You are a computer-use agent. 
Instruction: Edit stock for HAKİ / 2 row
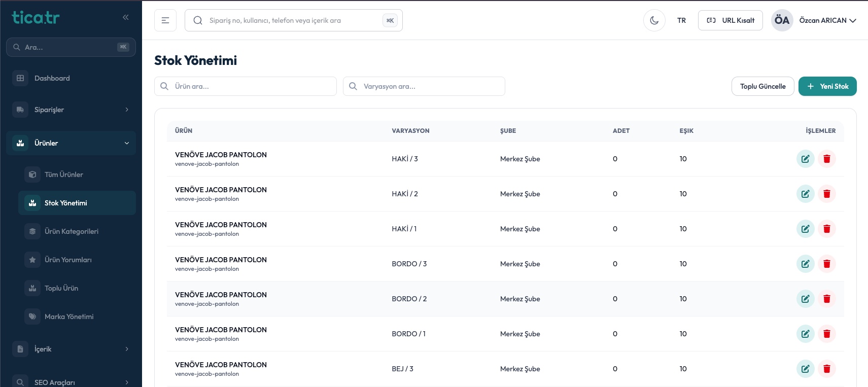[x=805, y=194]
